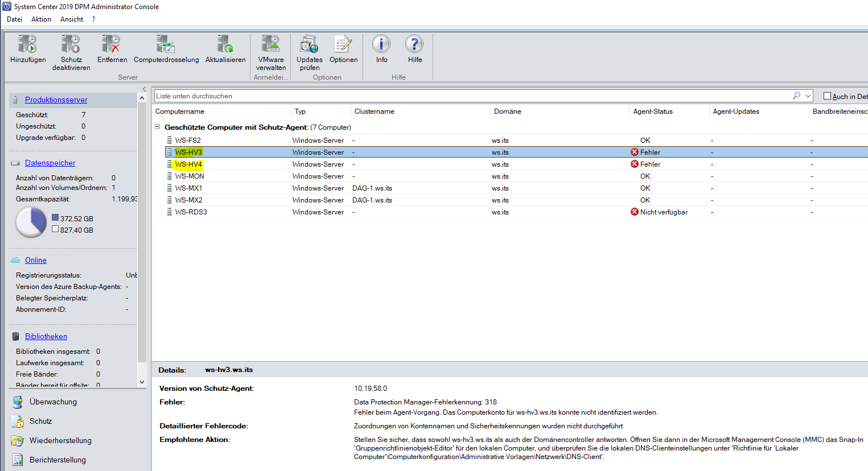Open the Online link

tap(36, 260)
